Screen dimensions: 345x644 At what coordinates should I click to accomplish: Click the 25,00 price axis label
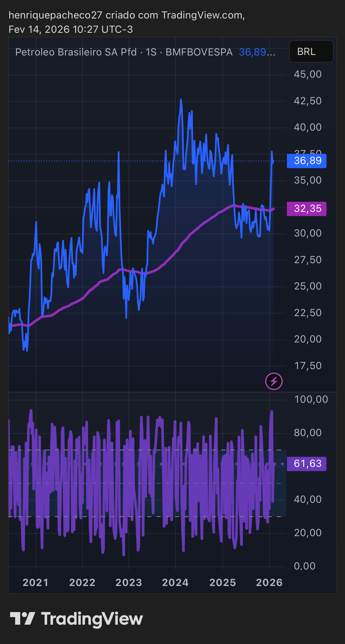[308, 286]
